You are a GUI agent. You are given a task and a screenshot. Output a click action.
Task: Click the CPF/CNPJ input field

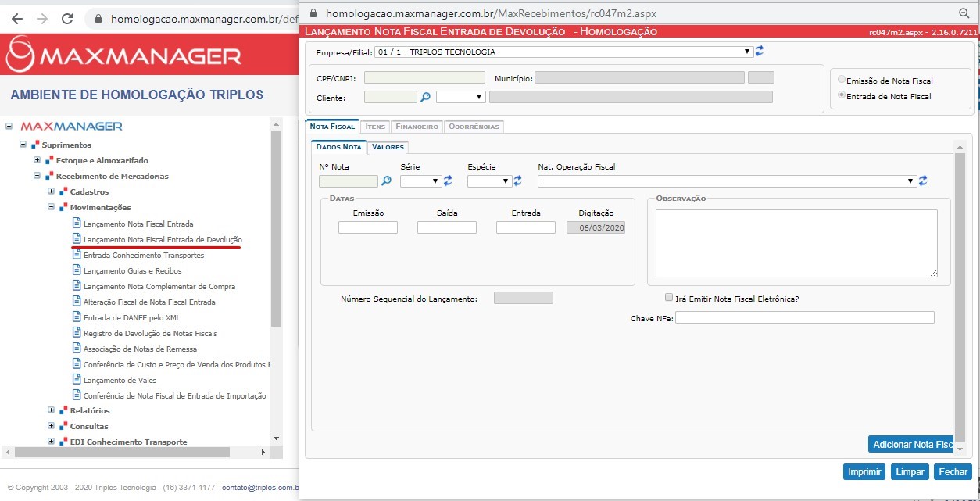click(x=424, y=77)
